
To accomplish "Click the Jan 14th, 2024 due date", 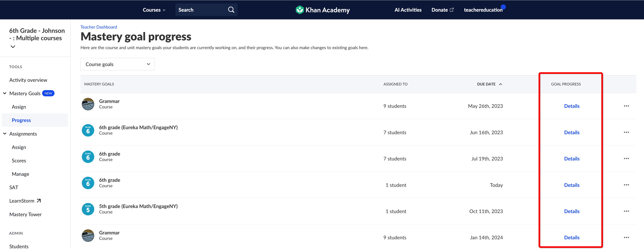I will 486,238.
